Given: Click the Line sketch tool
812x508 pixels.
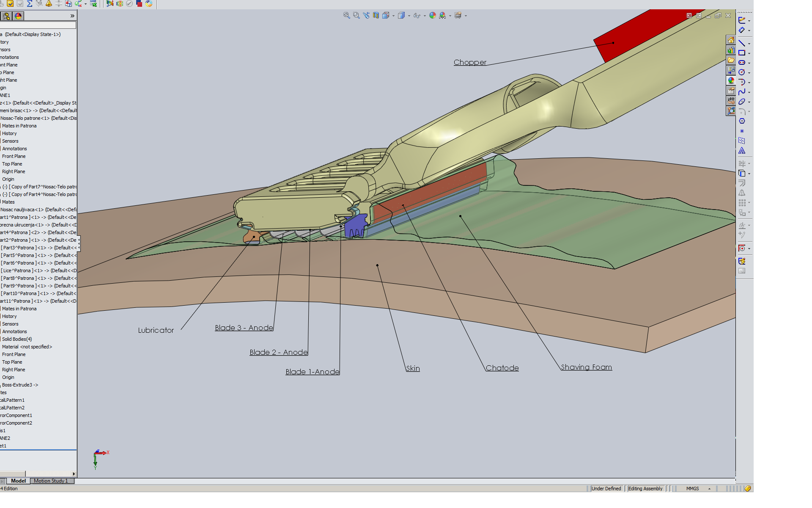Looking at the screenshot, I should pyautogui.click(x=742, y=43).
